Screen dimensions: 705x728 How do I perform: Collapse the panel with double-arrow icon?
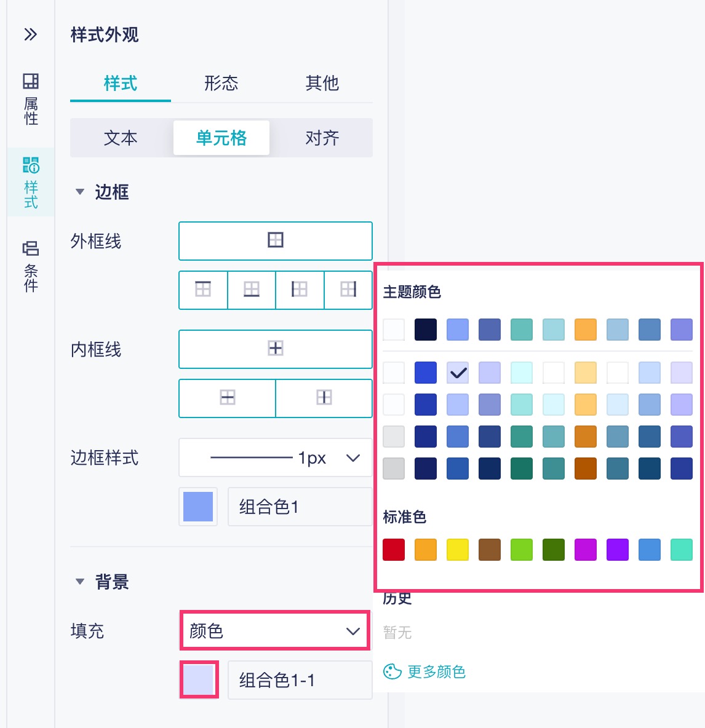[x=30, y=34]
